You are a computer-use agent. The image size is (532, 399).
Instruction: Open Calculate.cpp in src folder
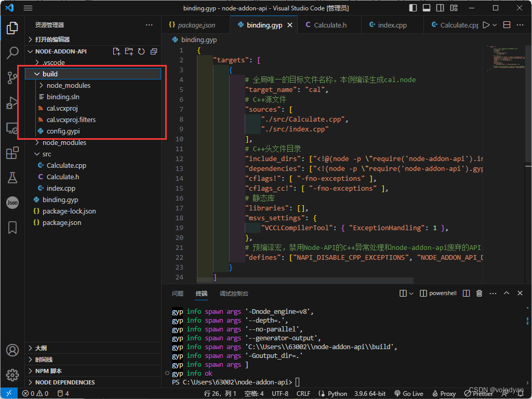pyautogui.click(x=93, y=166)
